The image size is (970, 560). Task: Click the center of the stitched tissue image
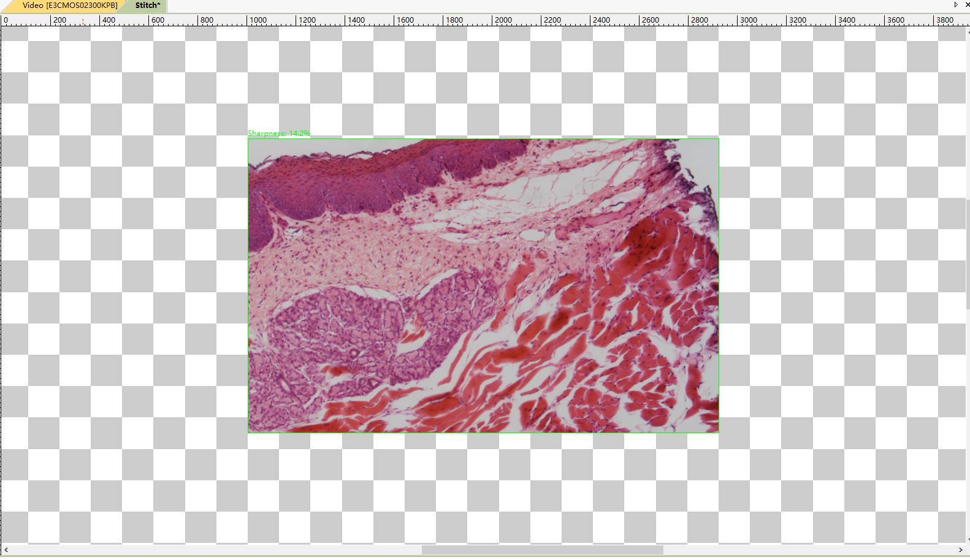point(483,286)
